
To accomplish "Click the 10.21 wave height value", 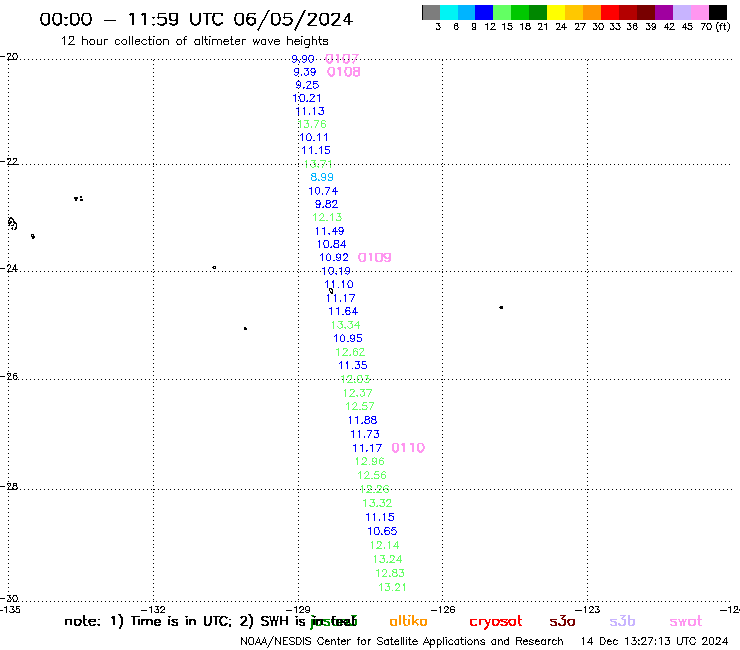I will pyautogui.click(x=307, y=98).
